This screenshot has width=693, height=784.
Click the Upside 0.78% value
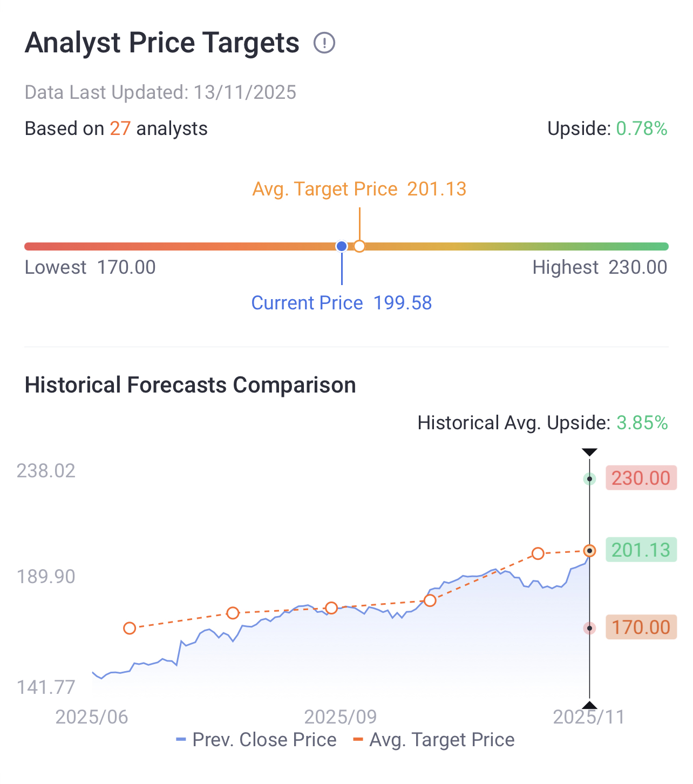(x=642, y=129)
